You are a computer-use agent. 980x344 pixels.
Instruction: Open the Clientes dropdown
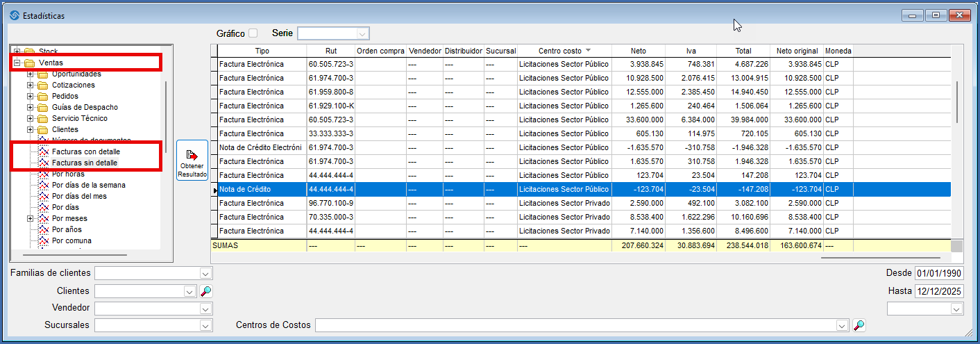click(x=190, y=291)
